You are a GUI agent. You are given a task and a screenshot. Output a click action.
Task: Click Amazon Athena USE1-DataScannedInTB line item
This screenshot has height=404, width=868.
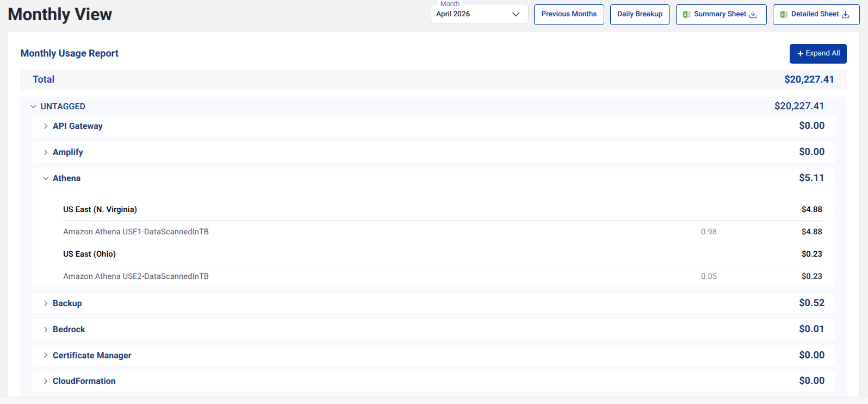click(136, 232)
